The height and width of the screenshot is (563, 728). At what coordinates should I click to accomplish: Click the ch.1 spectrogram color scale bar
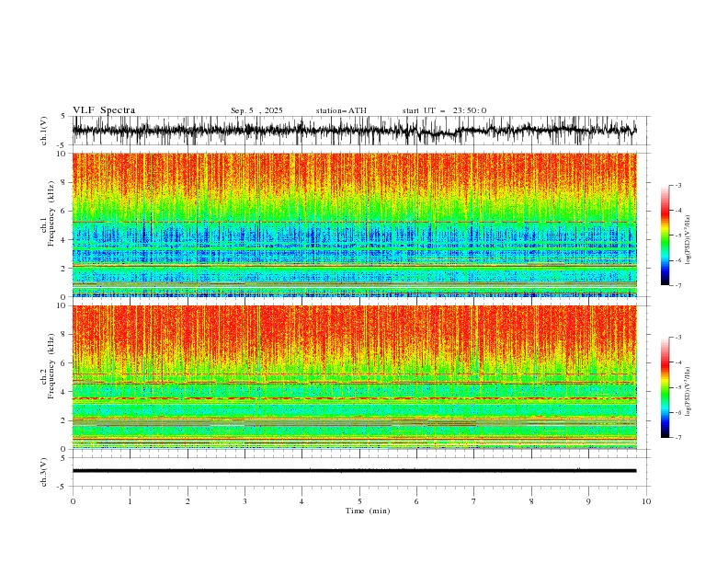coord(665,236)
